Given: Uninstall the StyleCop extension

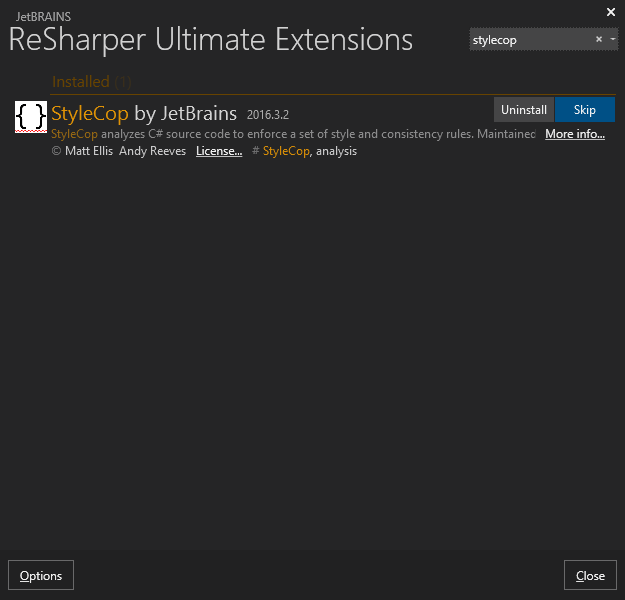Looking at the screenshot, I should pos(524,110).
